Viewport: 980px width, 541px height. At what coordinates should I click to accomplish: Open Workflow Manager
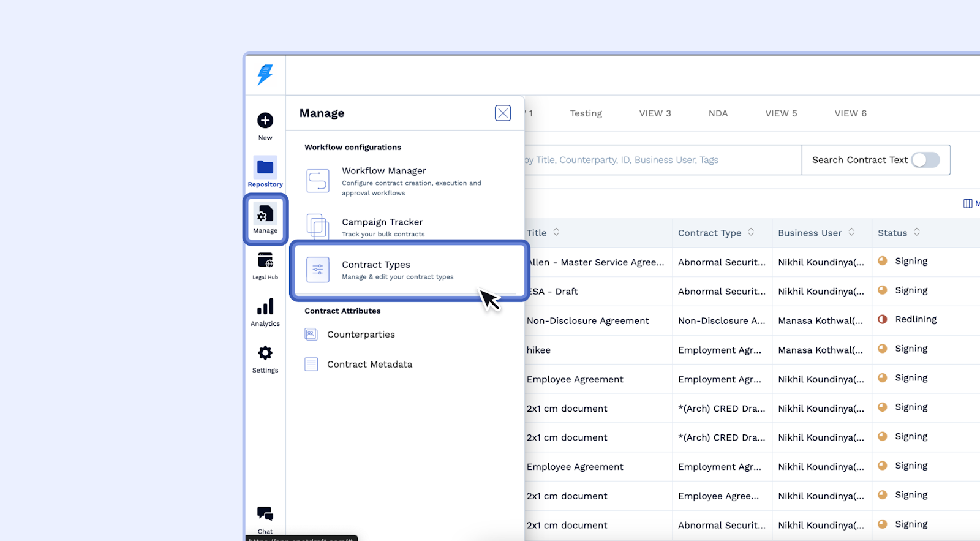405,181
